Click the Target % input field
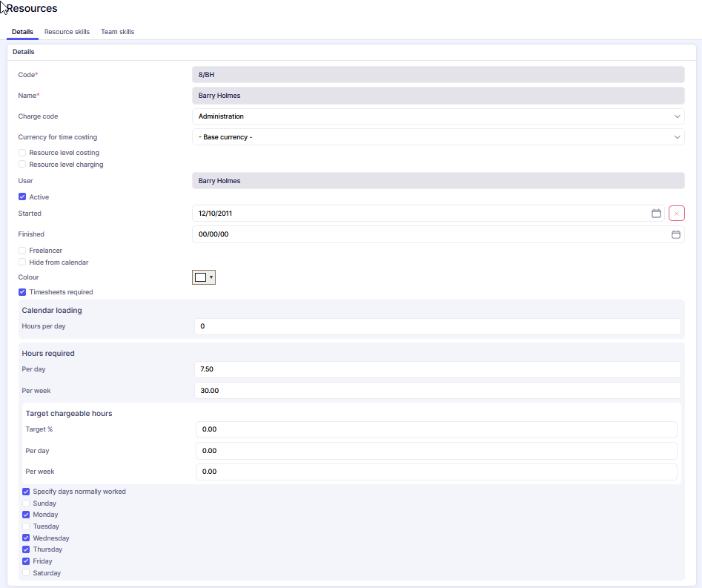The height and width of the screenshot is (588, 702). tap(437, 429)
